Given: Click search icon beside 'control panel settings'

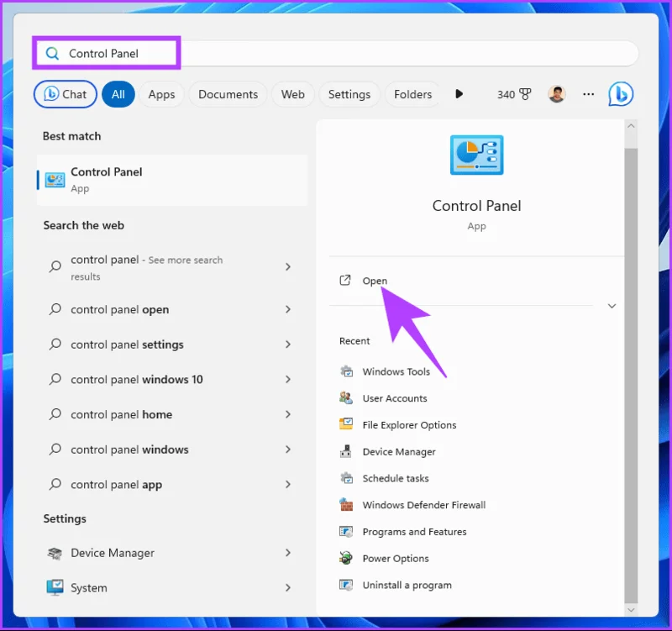Looking at the screenshot, I should [55, 344].
